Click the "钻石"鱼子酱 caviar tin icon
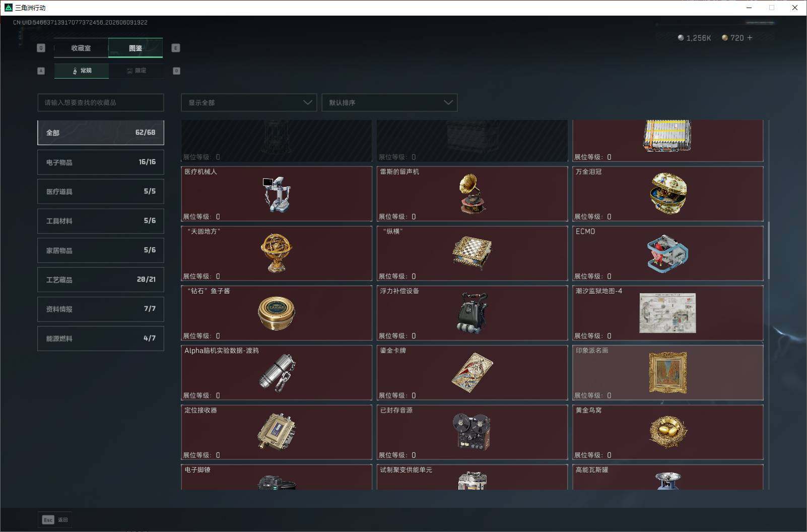807x532 pixels. point(276,313)
